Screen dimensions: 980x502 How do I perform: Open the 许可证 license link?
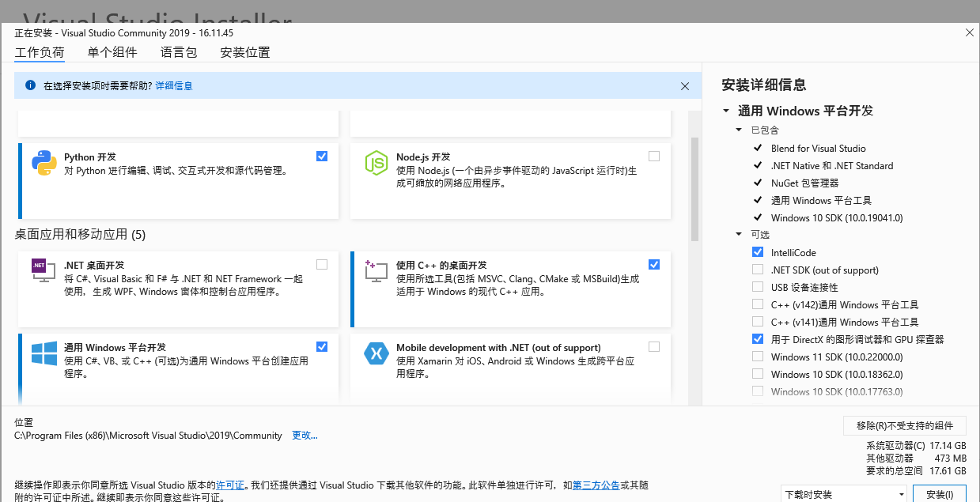tap(230, 485)
